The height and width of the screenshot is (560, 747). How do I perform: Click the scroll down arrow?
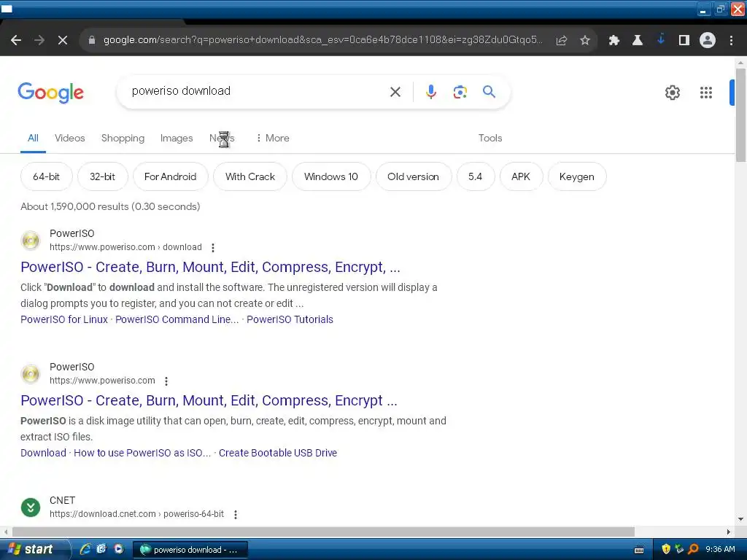[740, 519]
